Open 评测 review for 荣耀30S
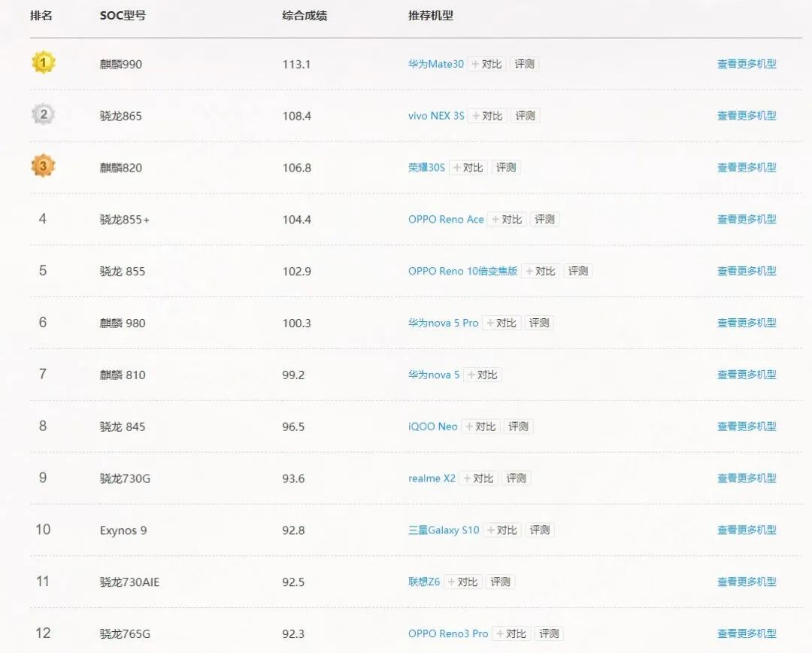 click(x=506, y=168)
